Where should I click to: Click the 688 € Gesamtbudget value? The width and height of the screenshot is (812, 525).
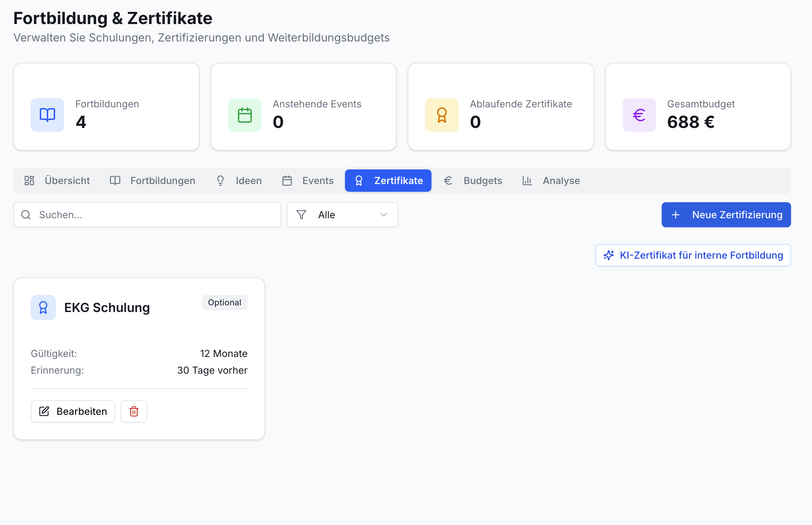click(x=691, y=122)
